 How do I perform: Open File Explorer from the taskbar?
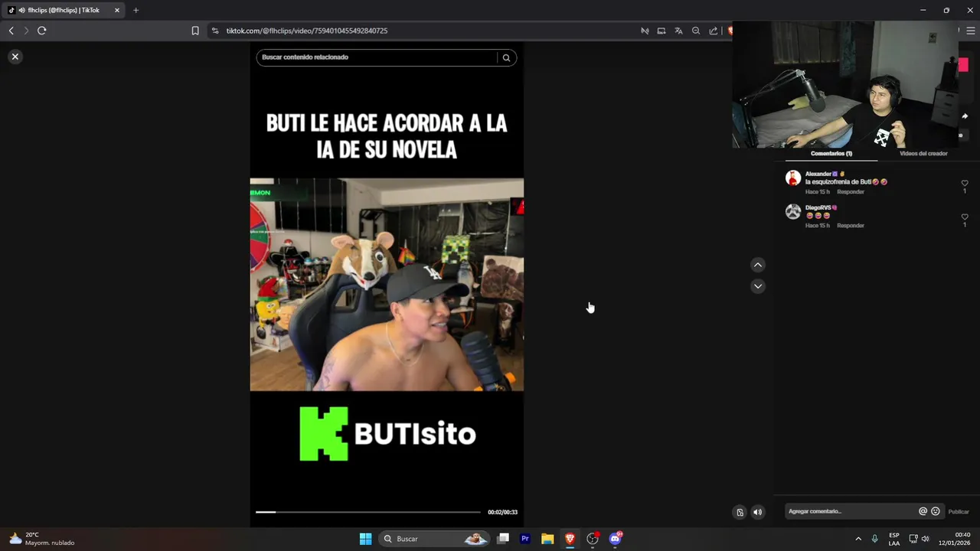click(547, 539)
